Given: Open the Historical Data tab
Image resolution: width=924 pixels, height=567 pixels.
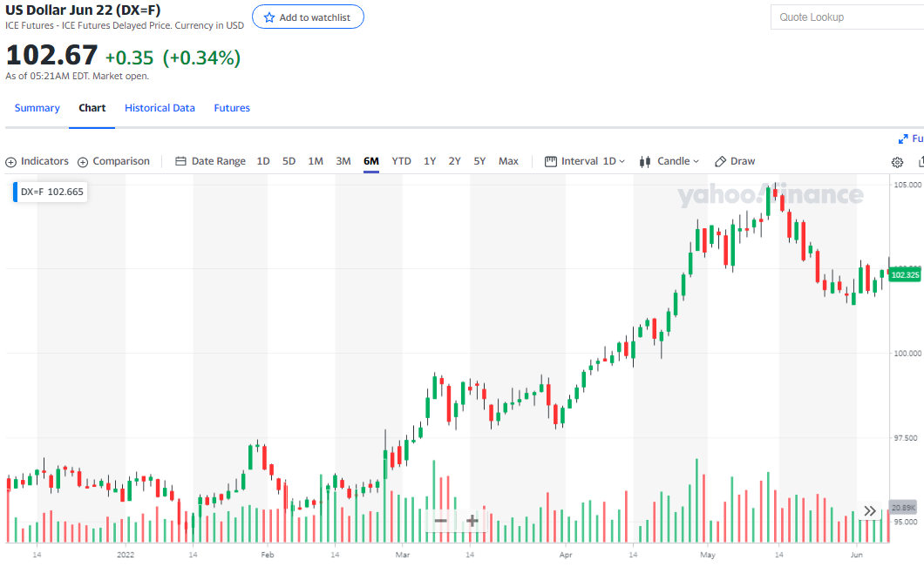Looking at the screenshot, I should click(x=160, y=108).
